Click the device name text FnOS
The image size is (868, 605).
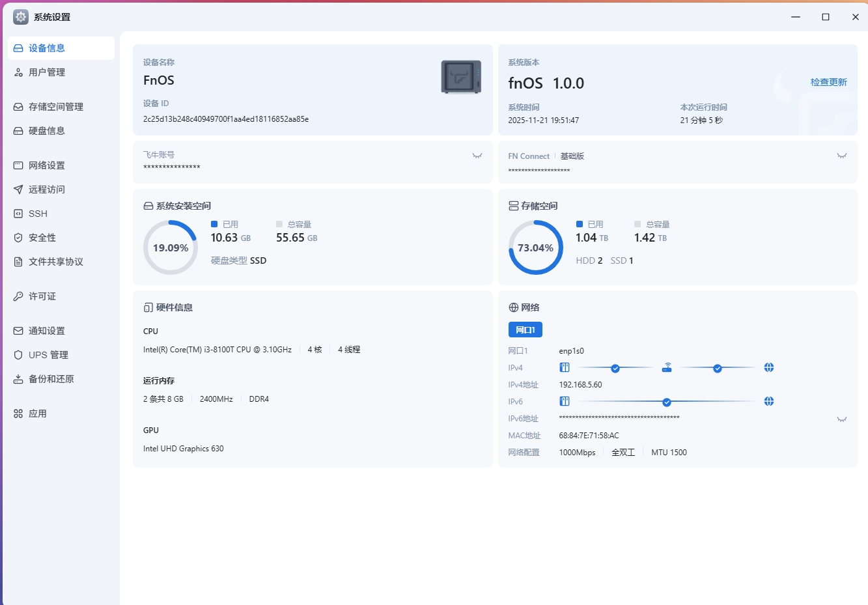159,80
